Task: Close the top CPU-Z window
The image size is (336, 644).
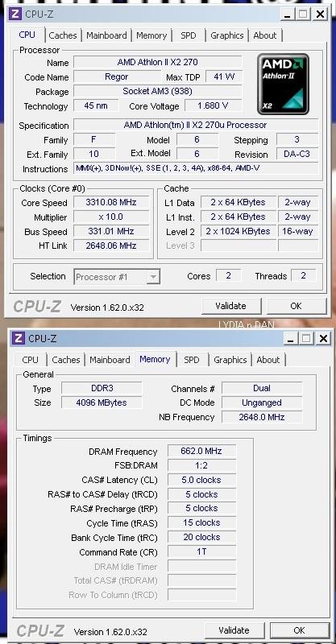Action: click(320, 14)
